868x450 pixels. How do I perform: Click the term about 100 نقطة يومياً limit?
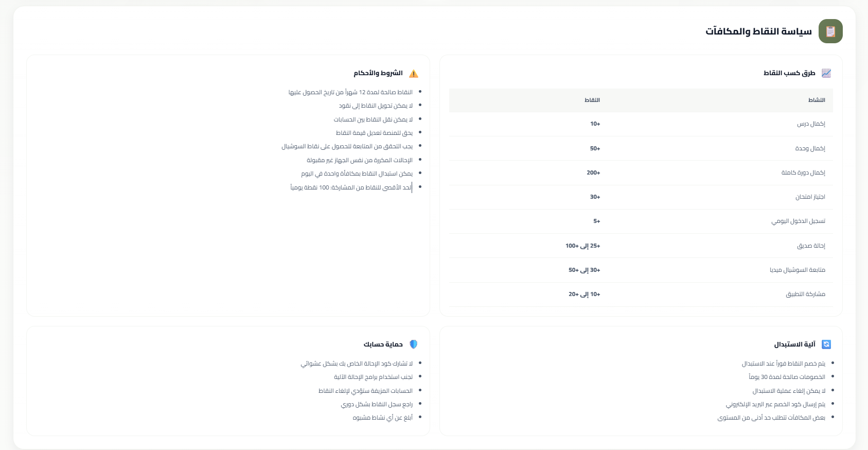coord(351,187)
